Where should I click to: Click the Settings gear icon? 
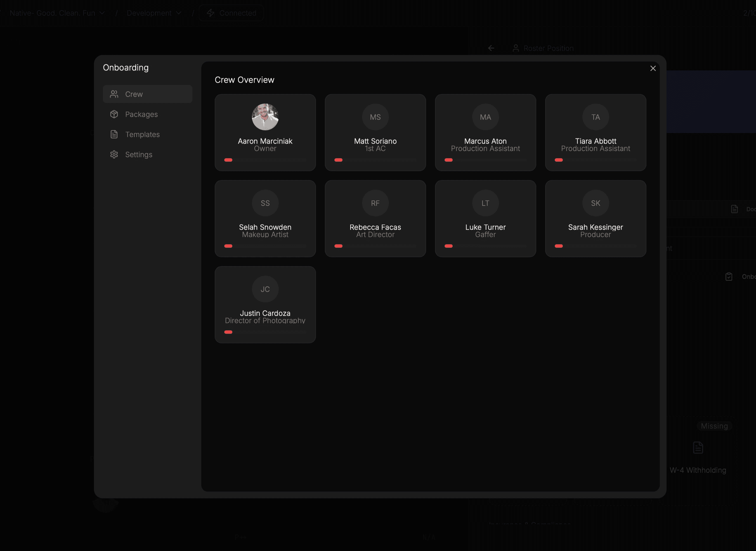pyautogui.click(x=114, y=155)
